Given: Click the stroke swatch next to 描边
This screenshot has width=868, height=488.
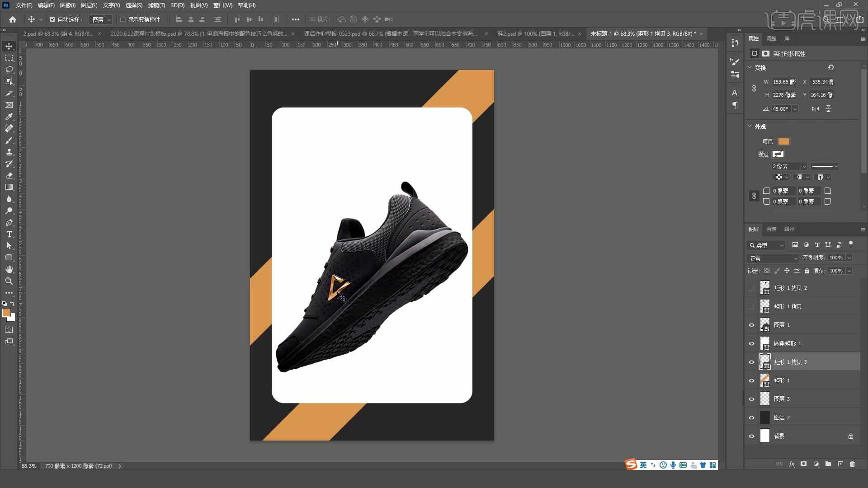Looking at the screenshot, I should click(x=778, y=154).
